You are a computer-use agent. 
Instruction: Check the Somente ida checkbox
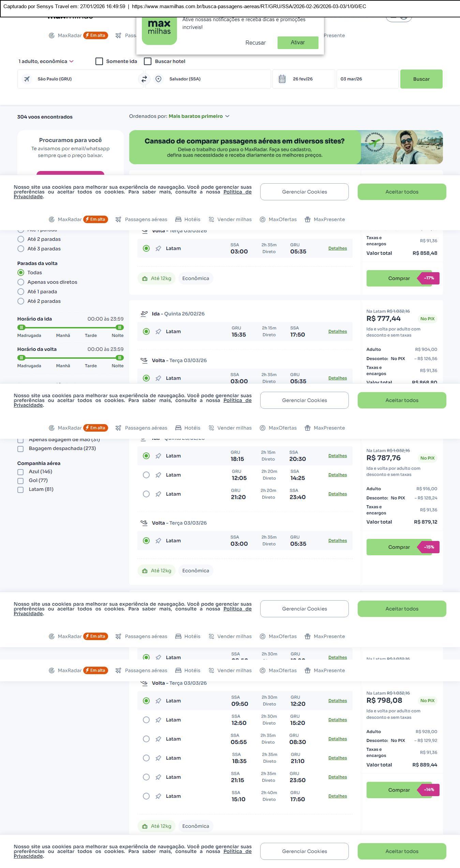coord(99,61)
